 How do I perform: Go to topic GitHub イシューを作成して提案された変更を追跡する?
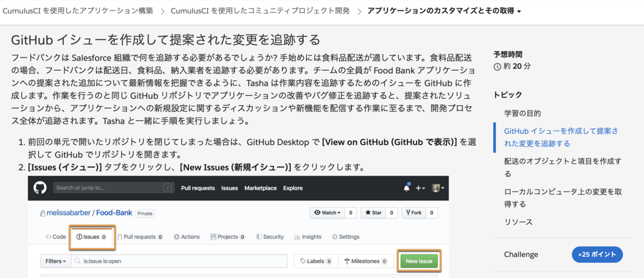coord(561,137)
